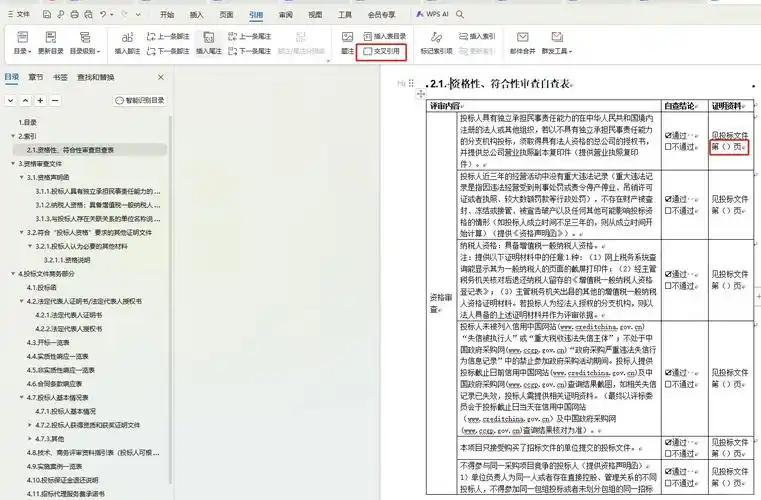Click the print preview icon

(88, 15)
